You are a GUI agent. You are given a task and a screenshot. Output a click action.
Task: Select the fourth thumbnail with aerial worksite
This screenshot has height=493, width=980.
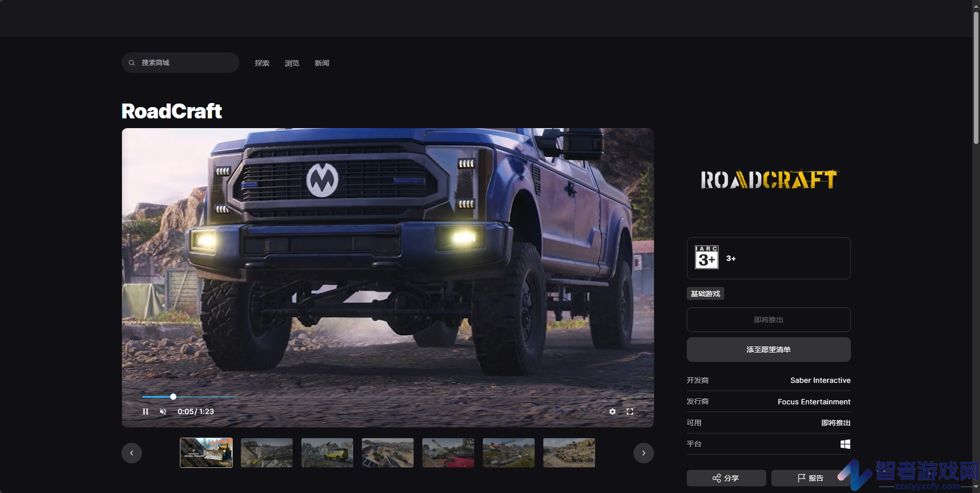click(387, 453)
